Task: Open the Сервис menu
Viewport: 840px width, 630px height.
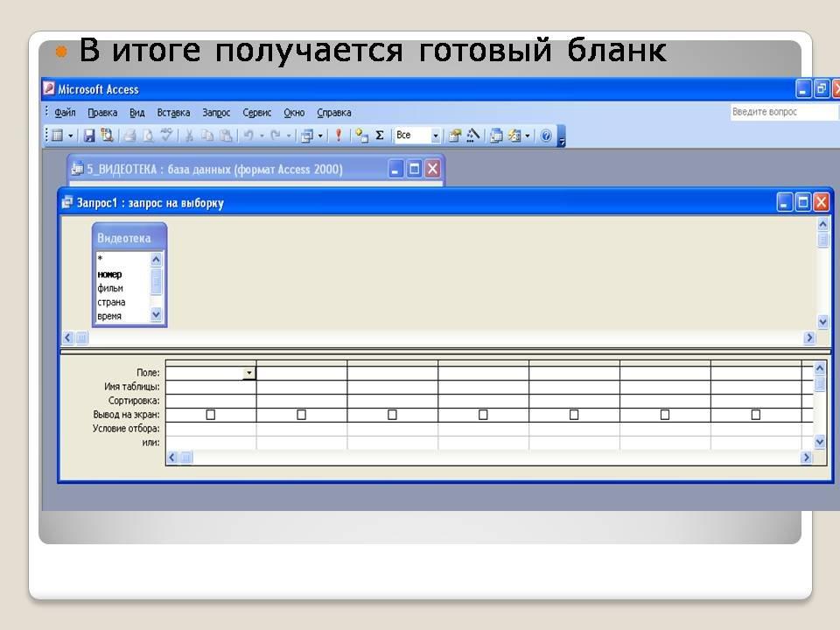Action: point(256,113)
